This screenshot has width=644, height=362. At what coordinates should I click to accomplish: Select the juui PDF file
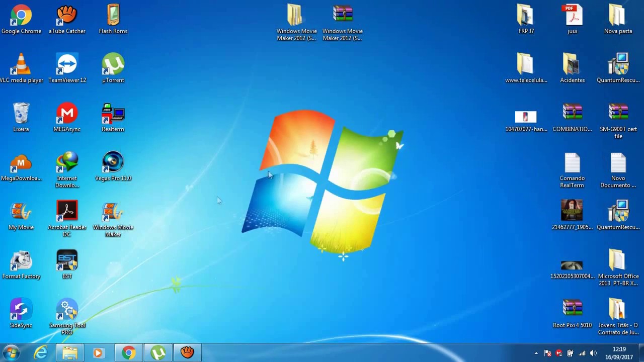(x=573, y=19)
